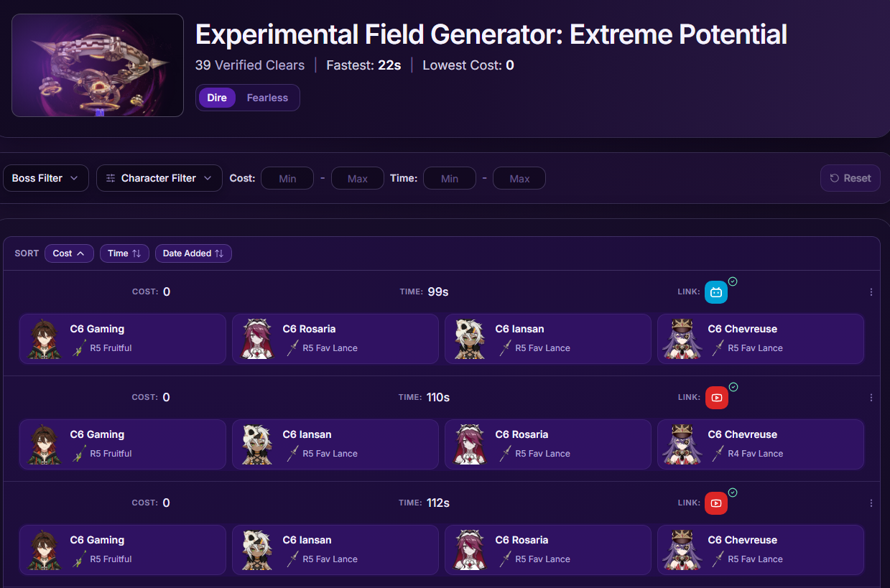Image resolution: width=890 pixels, height=588 pixels.
Task: Click Gaming's portrait in the 110s team
Action: [45, 444]
